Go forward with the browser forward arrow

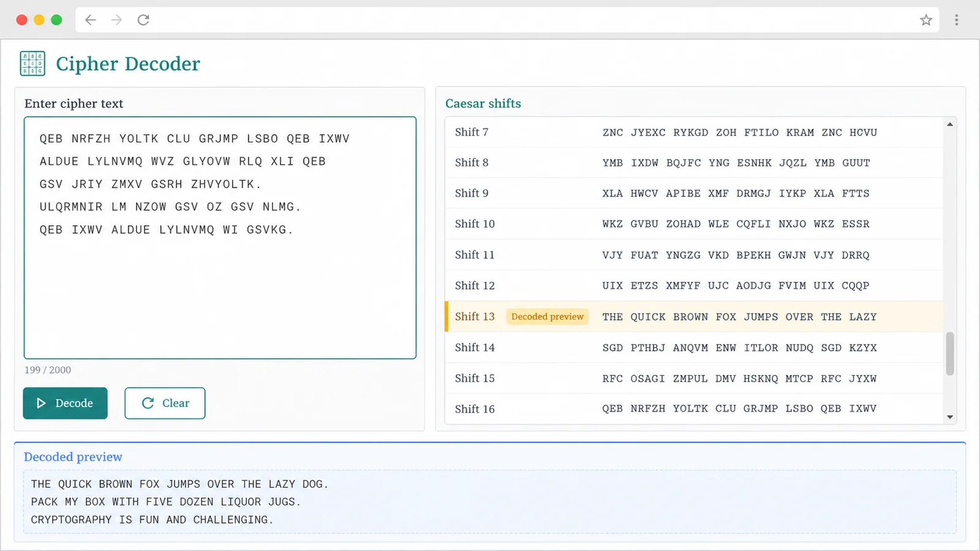click(x=116, y=20)
